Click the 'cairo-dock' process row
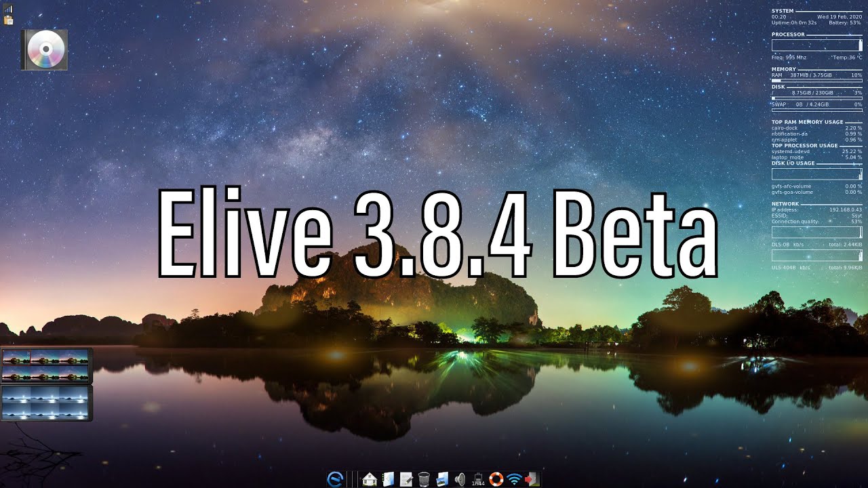The width and height of the screenshot is (868, 488). [x=817, y=128]
